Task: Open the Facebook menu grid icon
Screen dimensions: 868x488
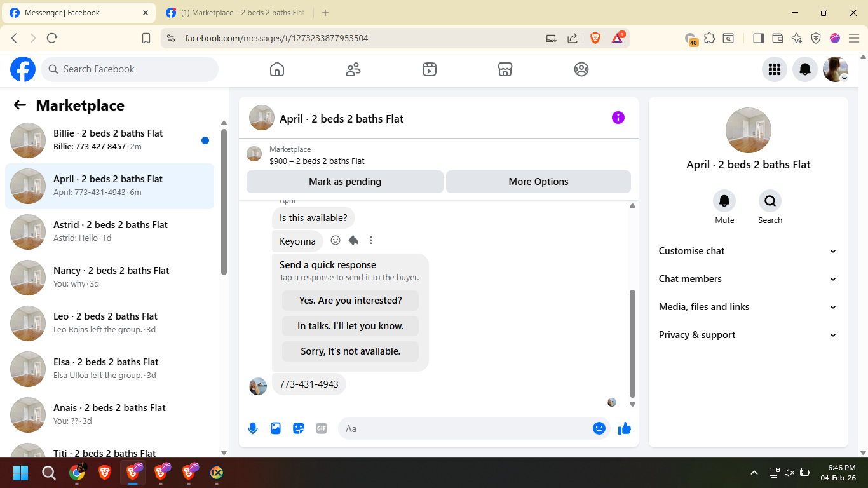Action: (x=775, y=69)
